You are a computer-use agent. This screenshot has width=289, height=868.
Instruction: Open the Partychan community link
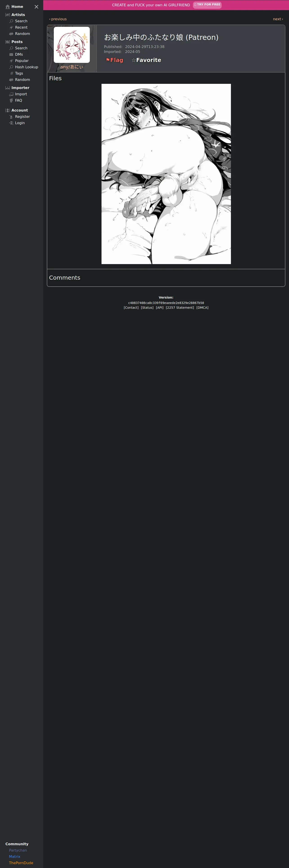18,850
